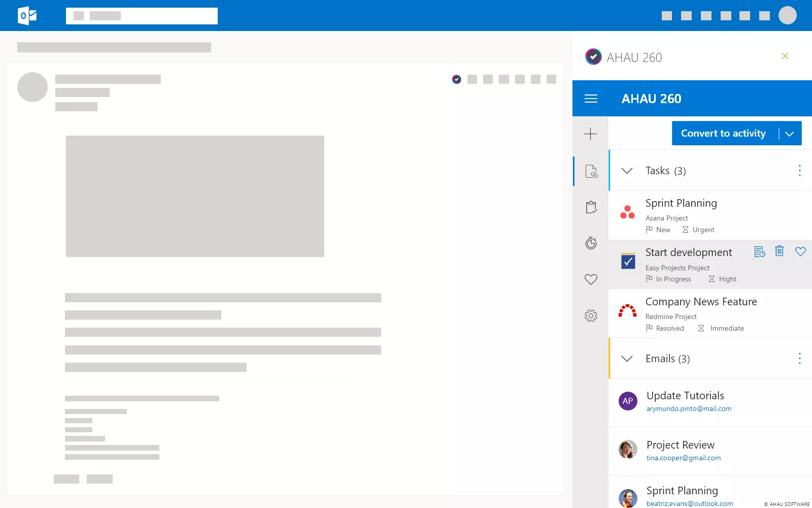Open Convert to activity dropdown arrow
The height and width of the screenshot is (508, 812).
pyautogui.click(x=790, y=134)
